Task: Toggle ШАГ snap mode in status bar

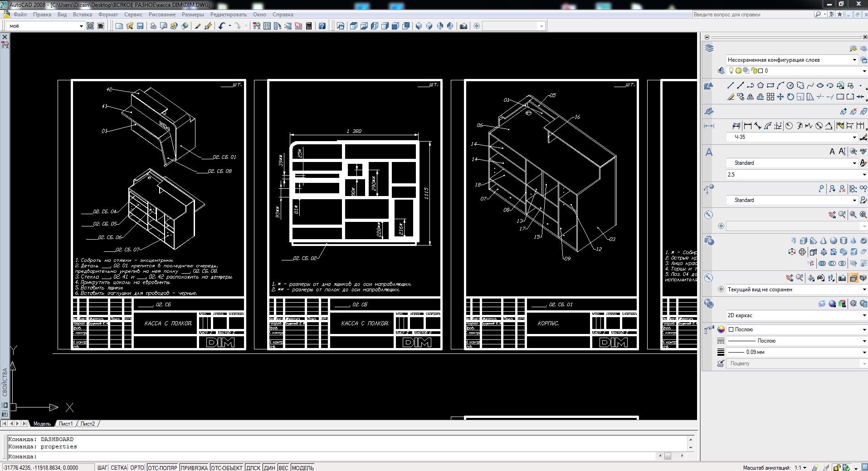Action: [102, 468]
